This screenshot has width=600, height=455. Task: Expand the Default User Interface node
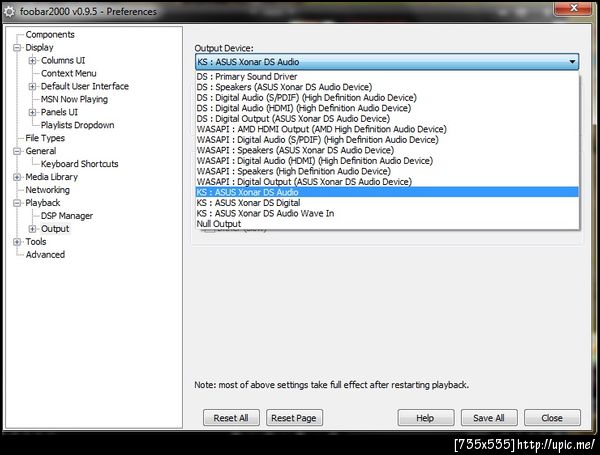coord(33,86)
